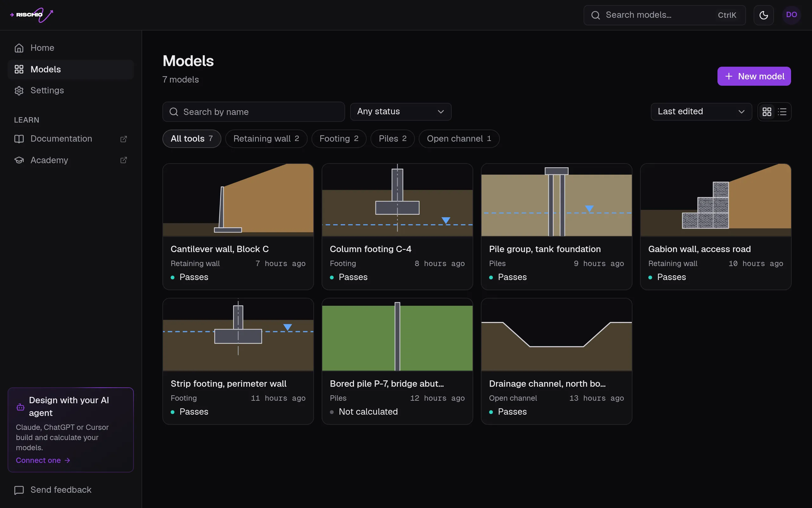Create a New model
Image resolution: width=812 pixels, height=508 pixels.
[x=754, y=76]
